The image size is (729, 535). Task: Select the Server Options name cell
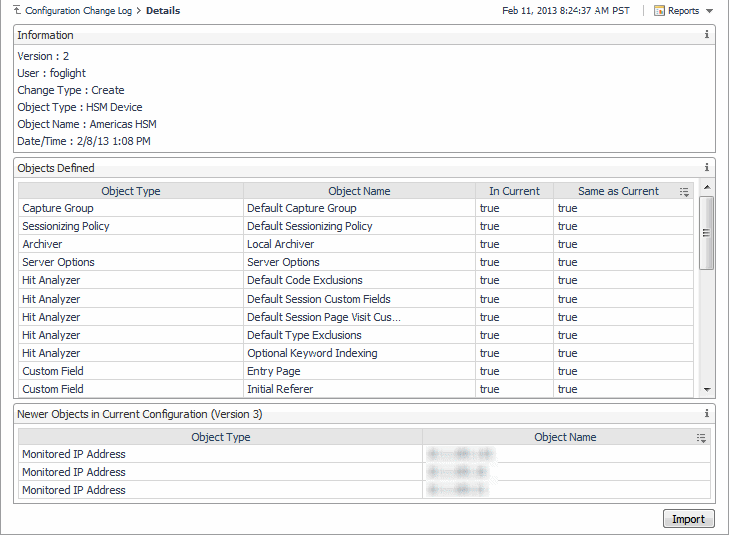(x=359, y=262)
